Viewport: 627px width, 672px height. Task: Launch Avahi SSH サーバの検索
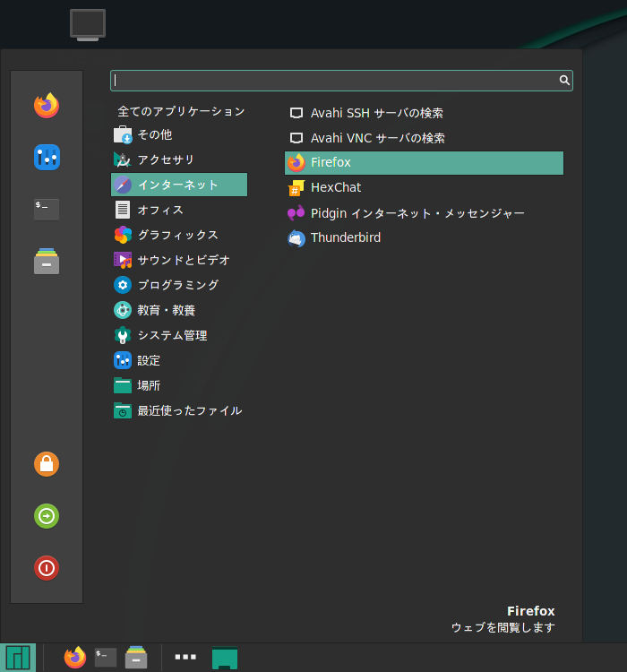pos(425,113)
